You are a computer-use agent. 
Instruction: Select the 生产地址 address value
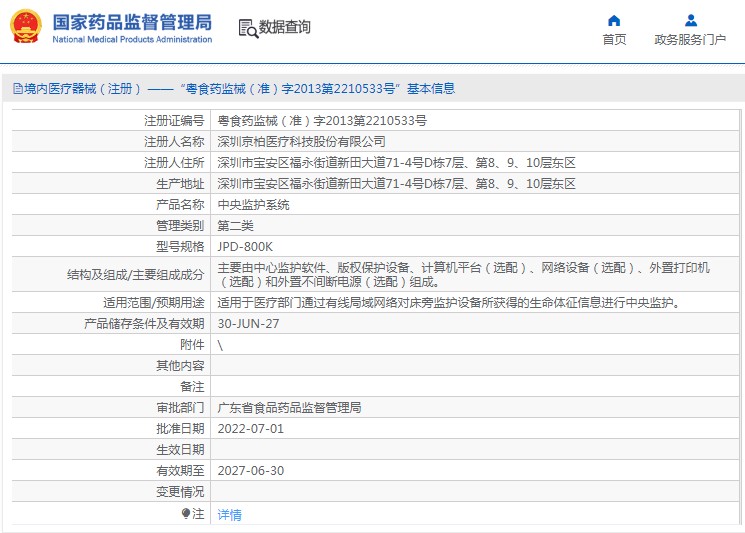coord(396,184)
